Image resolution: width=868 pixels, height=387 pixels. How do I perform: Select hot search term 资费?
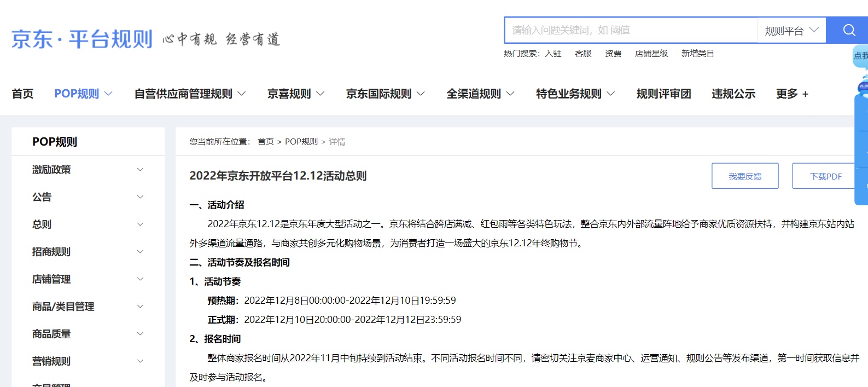coord(613,54)
